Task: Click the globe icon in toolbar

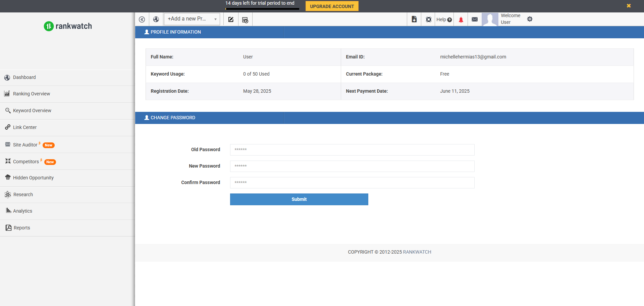Action: tap(156, 19)
